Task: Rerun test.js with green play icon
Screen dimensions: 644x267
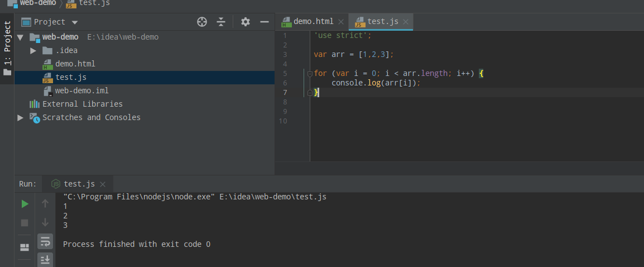Action: tap(25, 204)
